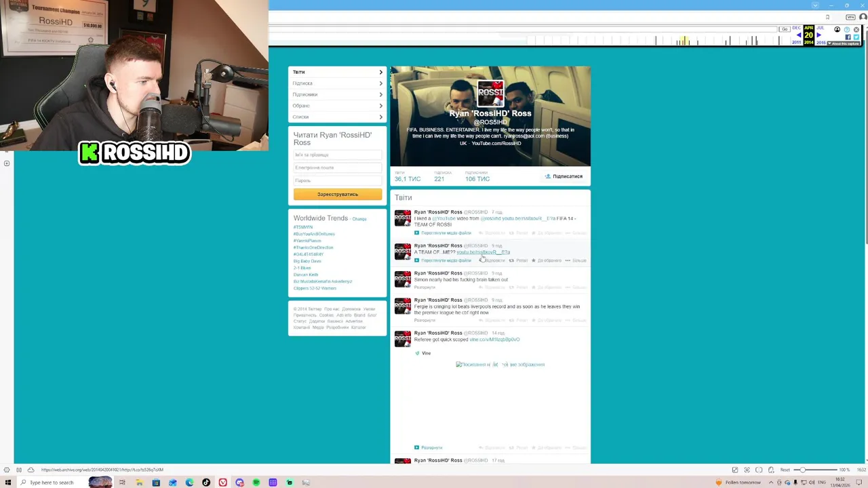Open the 36,1 тис tweets count
Screen dimensions: 868x488
(x=408, y=176)
